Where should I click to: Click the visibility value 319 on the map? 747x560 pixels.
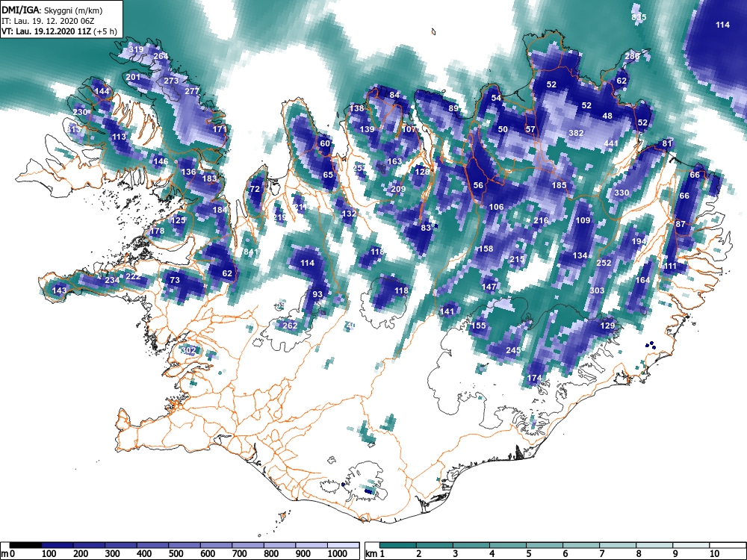136,49
